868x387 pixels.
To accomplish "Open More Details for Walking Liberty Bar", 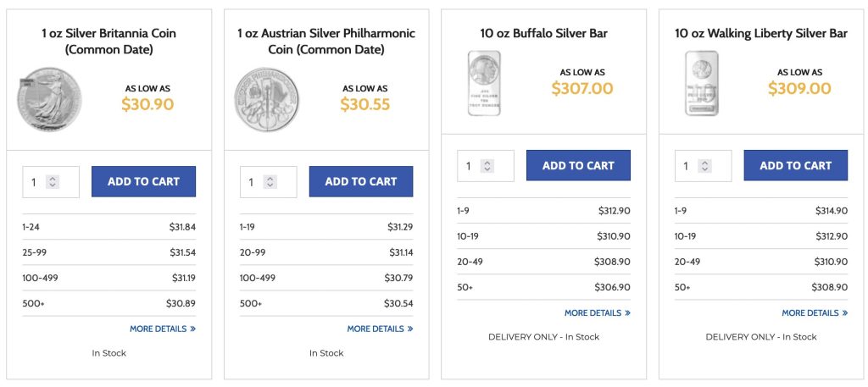I will 815,312.
